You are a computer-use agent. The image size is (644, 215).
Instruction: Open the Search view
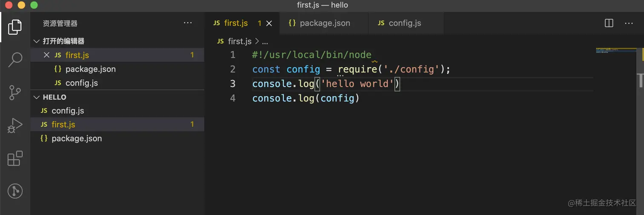[15, 60]
